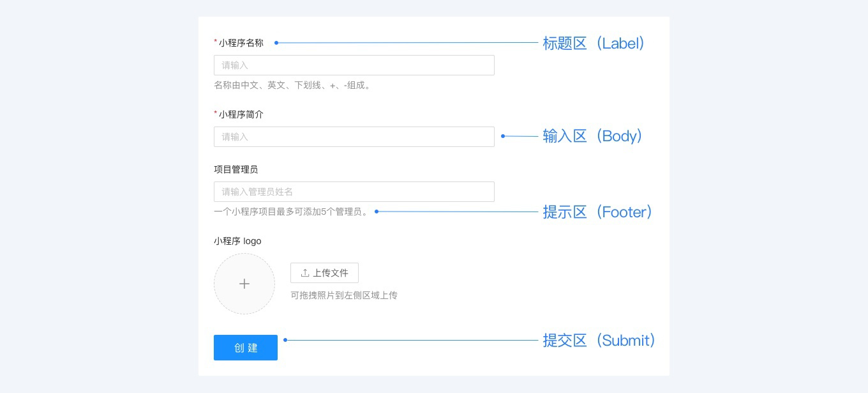Focus the 小程序名称 input field
Image resolution: width=868 pixels, height=393 pixels.
point(354,65)
